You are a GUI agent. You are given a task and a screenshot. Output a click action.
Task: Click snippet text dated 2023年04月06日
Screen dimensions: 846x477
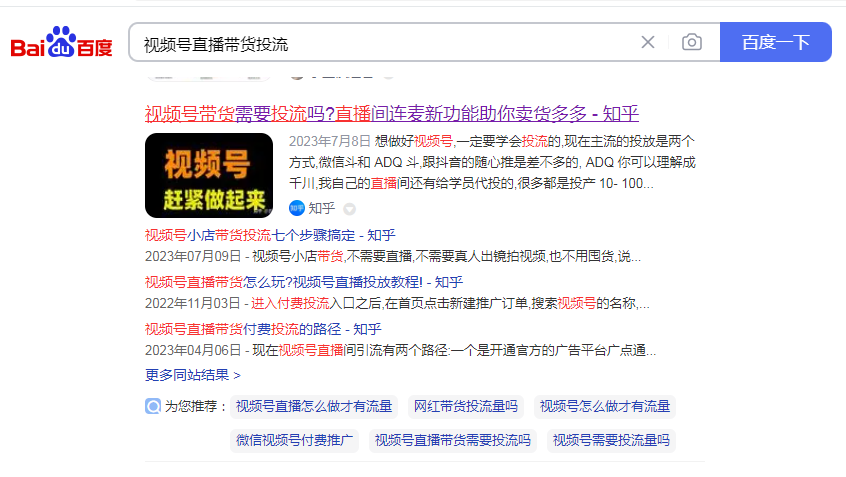400,350
